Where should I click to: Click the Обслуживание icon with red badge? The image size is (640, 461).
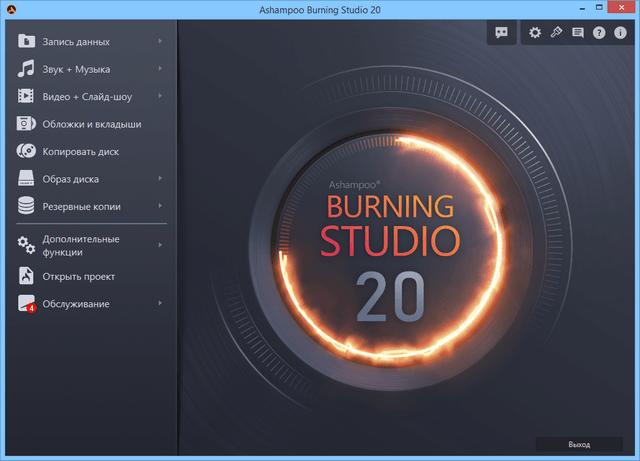click(26, 304)
